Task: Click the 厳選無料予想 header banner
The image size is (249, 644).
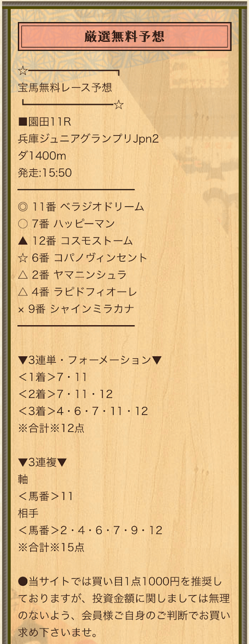Action: tap(124, 37)
